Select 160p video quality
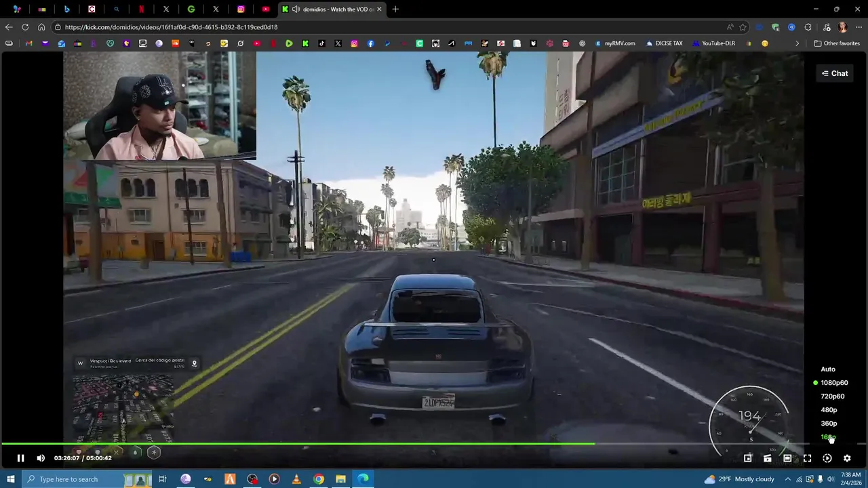 (x=828, y=437)
